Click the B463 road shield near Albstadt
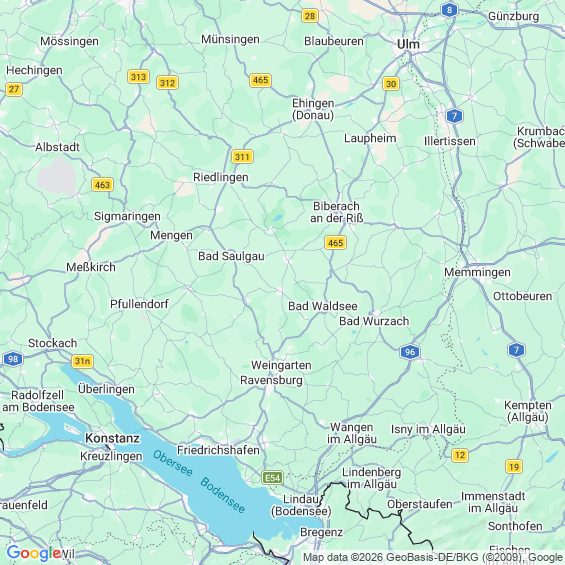The width and height of the screenshot is (565, 565). [x=102, y=185]
